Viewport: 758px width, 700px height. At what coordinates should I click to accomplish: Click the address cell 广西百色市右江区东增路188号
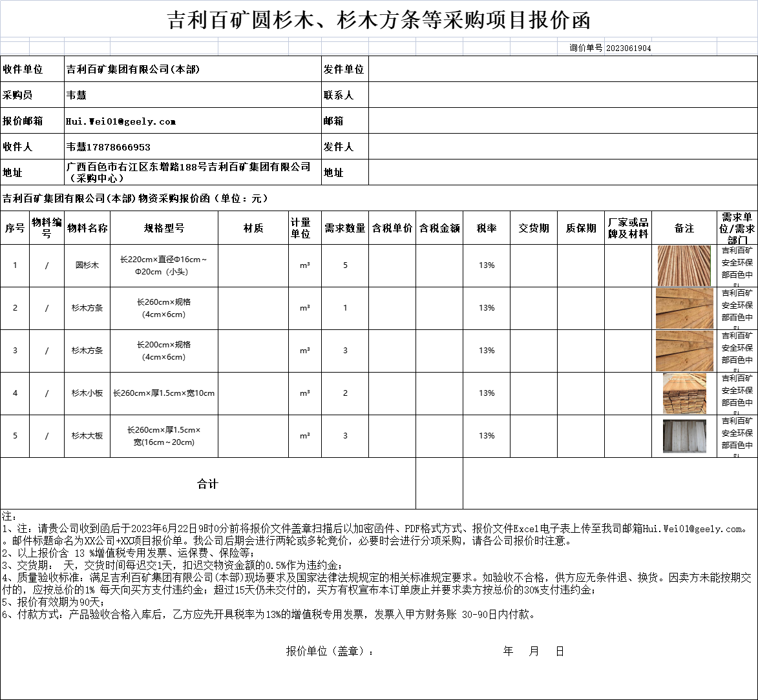point(193,172)
